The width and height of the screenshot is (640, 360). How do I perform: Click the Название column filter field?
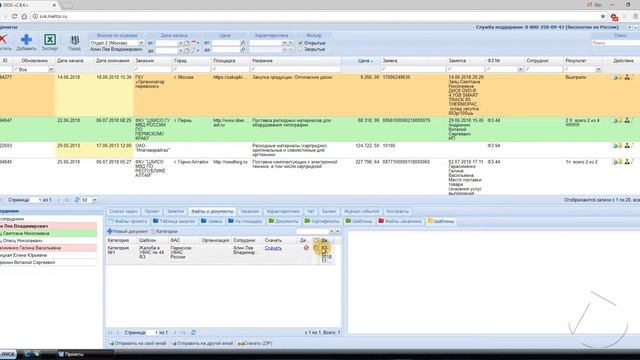(x=296, y=70)
